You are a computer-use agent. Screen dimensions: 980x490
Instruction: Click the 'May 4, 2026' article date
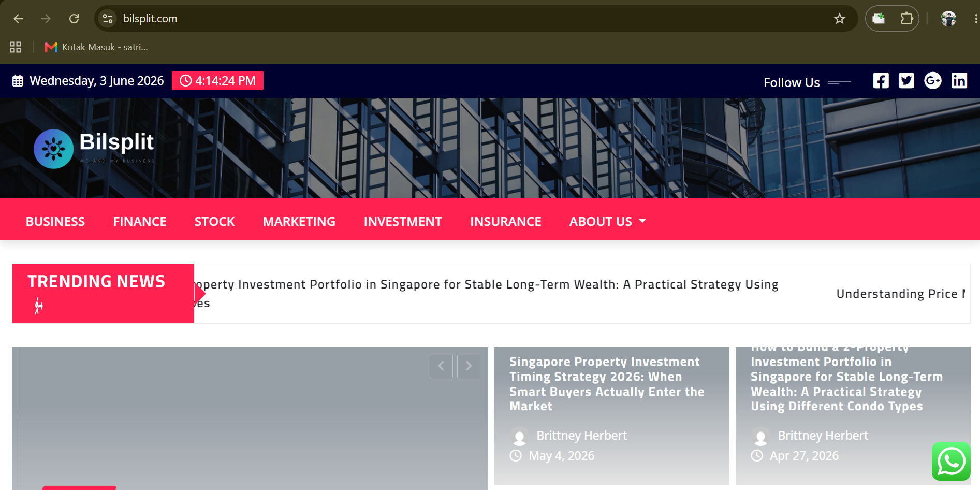coord(561,456)
